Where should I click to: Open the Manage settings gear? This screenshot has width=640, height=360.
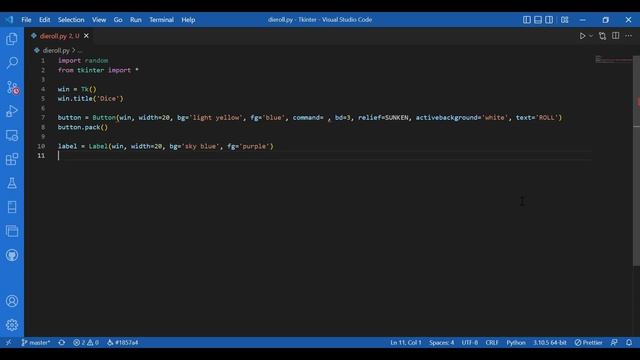(12, 325)
